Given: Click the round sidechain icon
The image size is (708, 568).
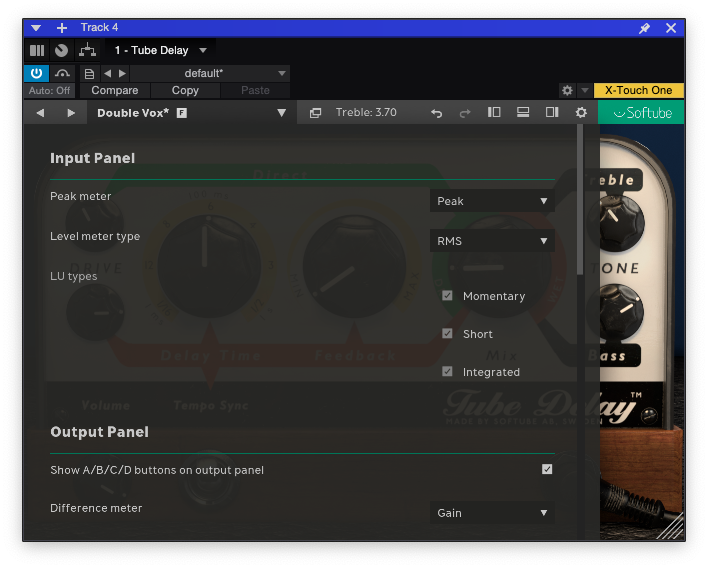Looking at the screenshot, I should point(61,50).
